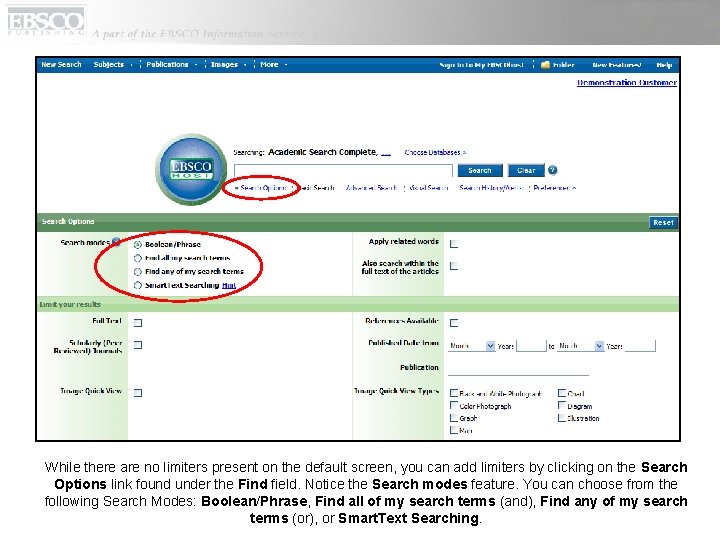Click the EBSCO Publishing header logo
This screenshot has height=540, width=720.
coord(46,21)
